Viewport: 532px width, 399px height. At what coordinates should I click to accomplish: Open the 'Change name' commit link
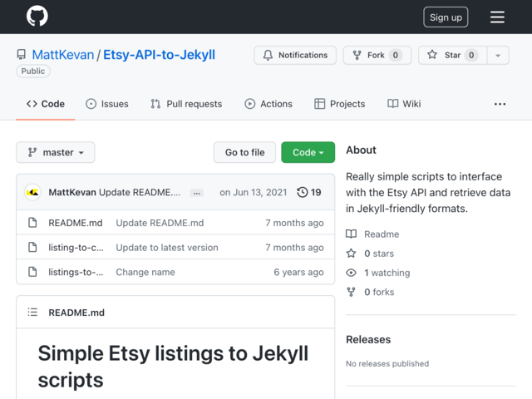(145, 272)
